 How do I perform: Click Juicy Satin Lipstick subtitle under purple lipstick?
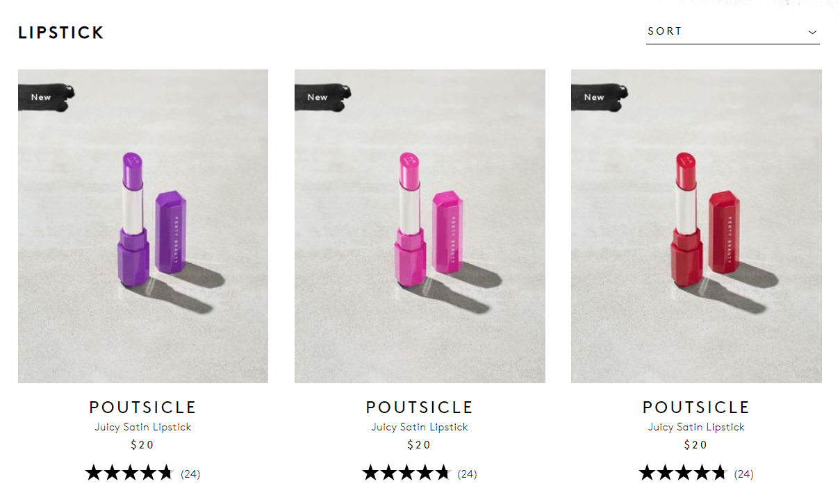coord(143,427)
